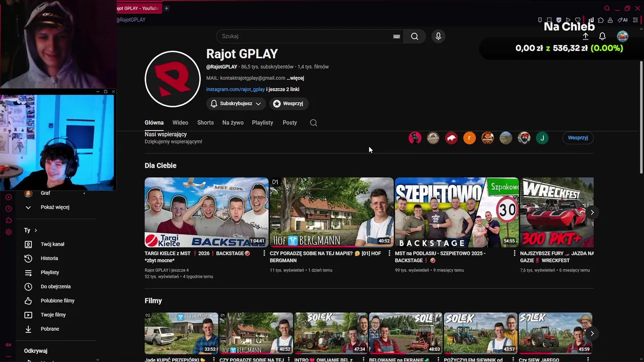This screenshot has width=644, height=362.
Task: Open Opera sidebar settings gear icon
Action: (9, 232)
